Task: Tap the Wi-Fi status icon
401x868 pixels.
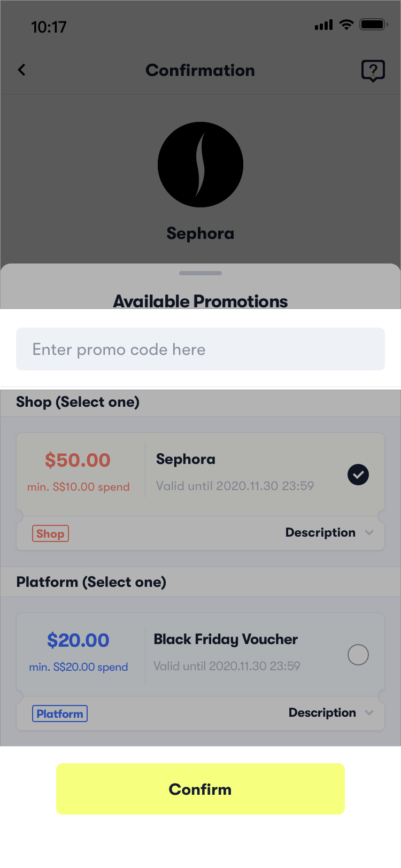Action: [347, 25]
